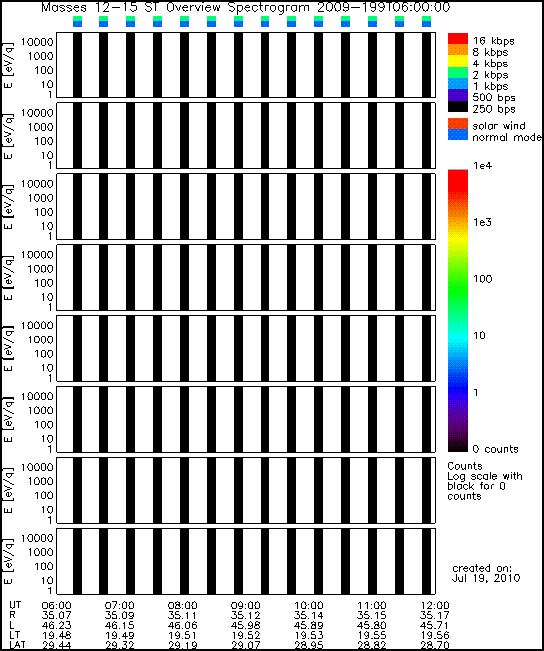The height and width of the screenshot is (651, 544).
Task: Click the "LT" row label
Action: pyautogui.click(x=15, y=635)
